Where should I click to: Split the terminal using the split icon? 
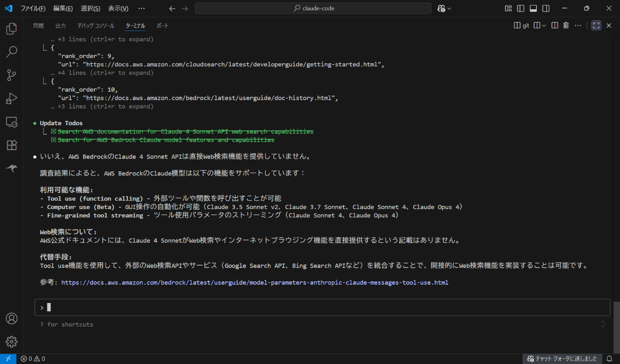555,26
